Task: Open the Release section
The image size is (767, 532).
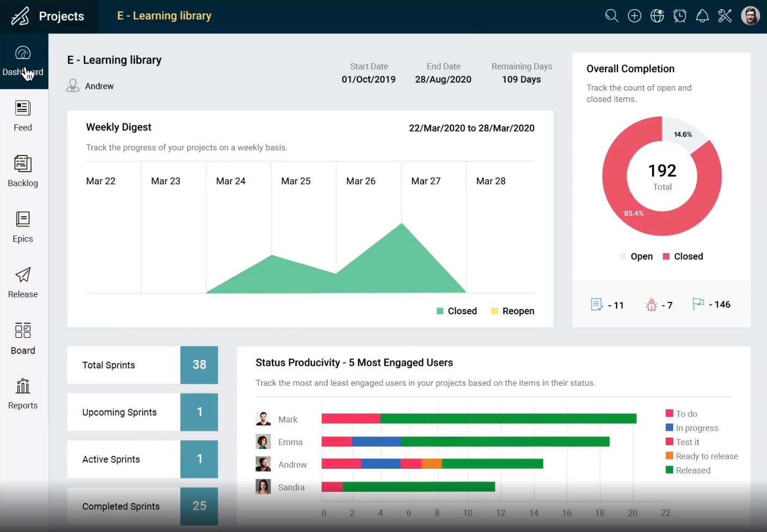Action: [x=23, y=283]
